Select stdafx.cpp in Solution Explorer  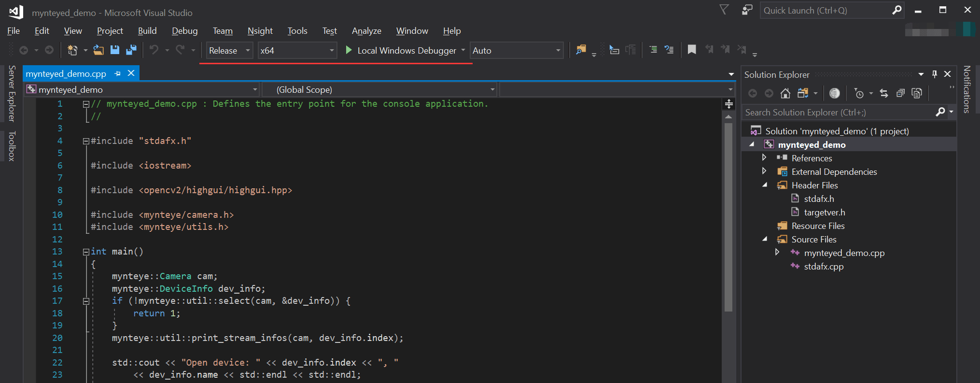click(824, 266)
